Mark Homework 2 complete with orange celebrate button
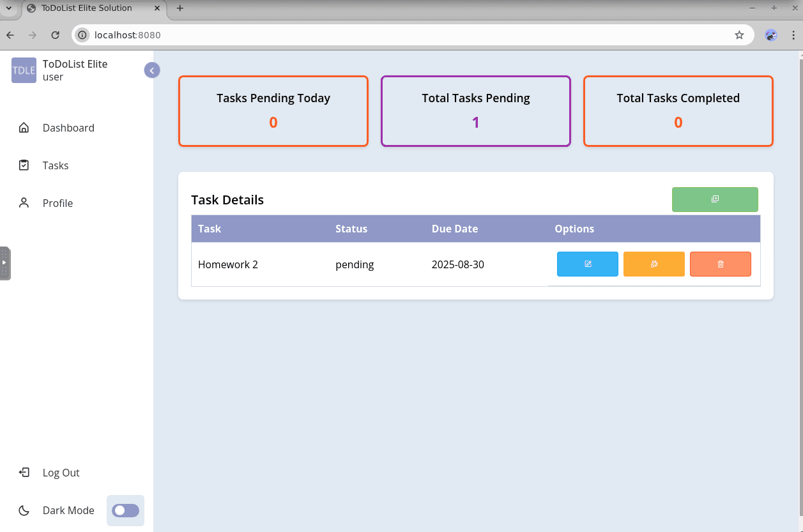Image resolution: width=803 pixels, height=532 pixels. 654,264
